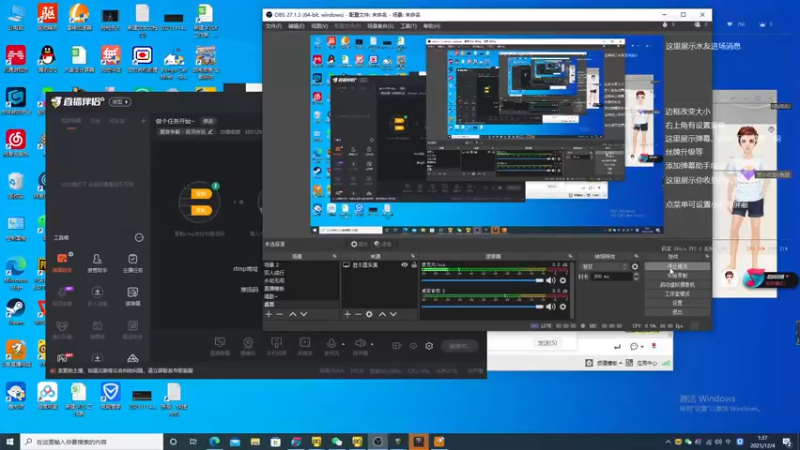Viewport: 800px width, 450px height.
Task: Click 开始录制 button in OBS controls
Action: point(677,276)
